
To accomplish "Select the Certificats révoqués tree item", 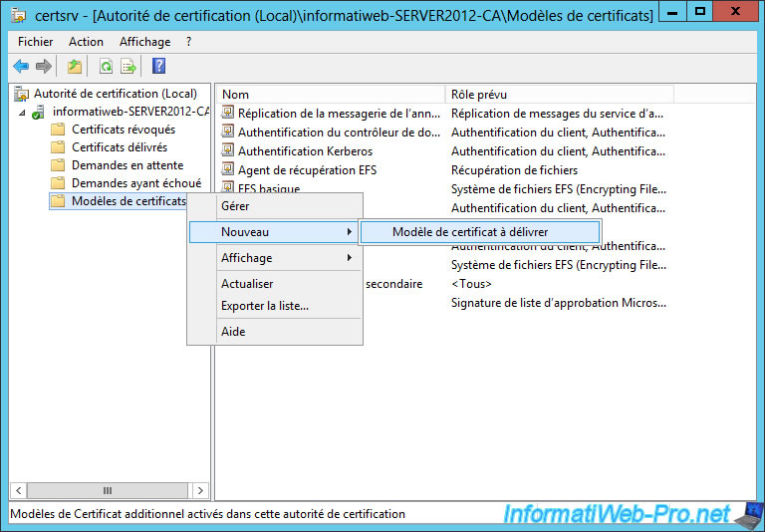I will pos(124,130).
